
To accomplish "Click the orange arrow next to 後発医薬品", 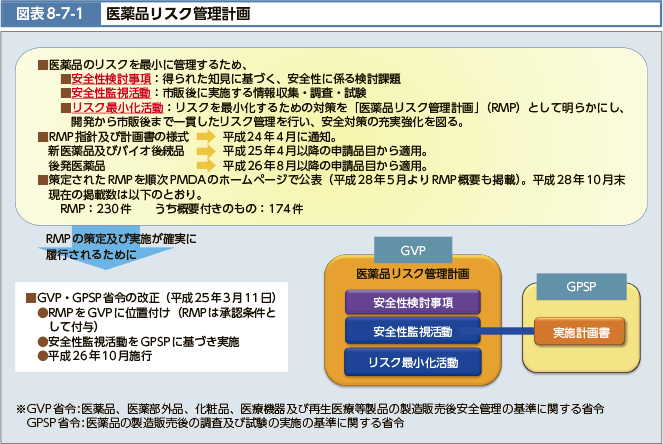I will 205,166.
